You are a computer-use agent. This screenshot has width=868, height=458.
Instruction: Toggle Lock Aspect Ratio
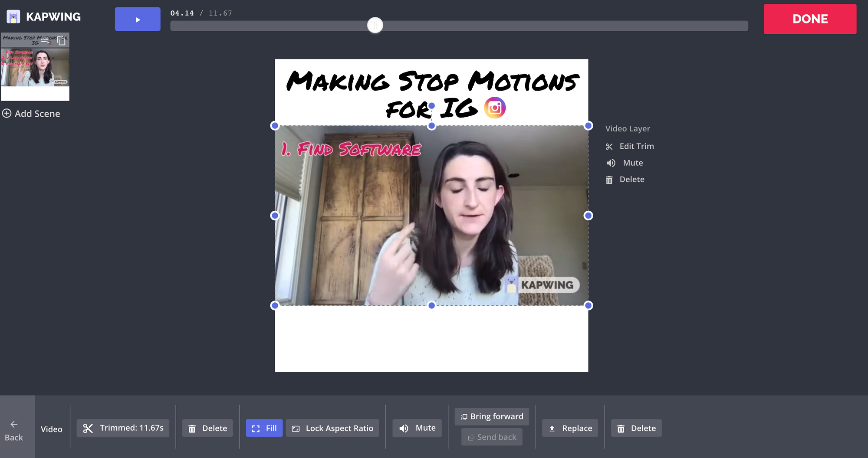click(332, 428)
